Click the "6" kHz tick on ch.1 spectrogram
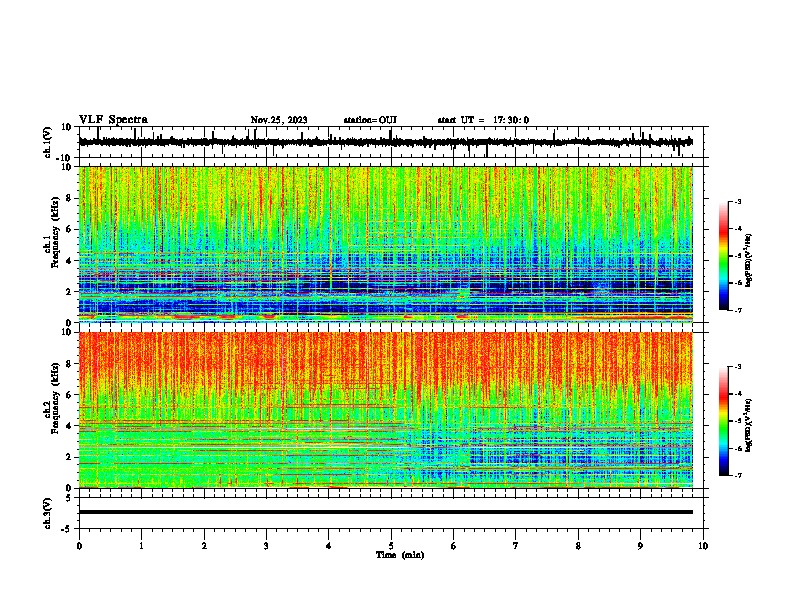The width and height of the screenshot is (792, 612). (69, 229)
